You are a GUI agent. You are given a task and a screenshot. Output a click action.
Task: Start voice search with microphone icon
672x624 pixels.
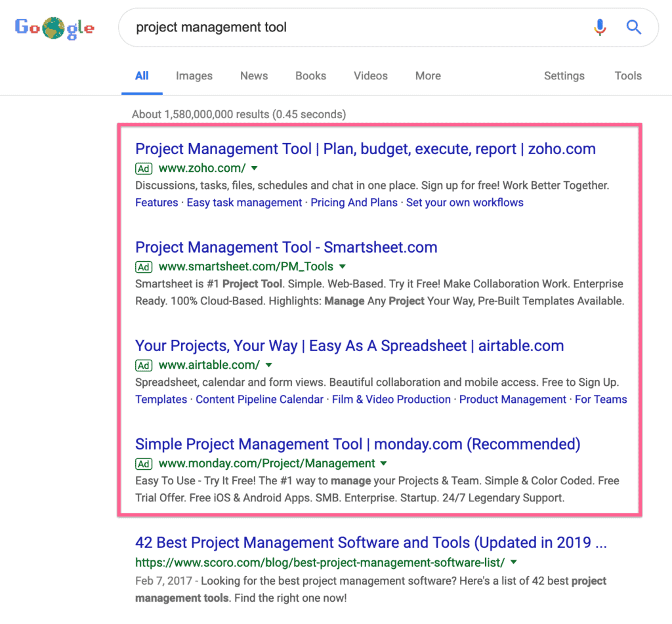click(x=600, y=28)
